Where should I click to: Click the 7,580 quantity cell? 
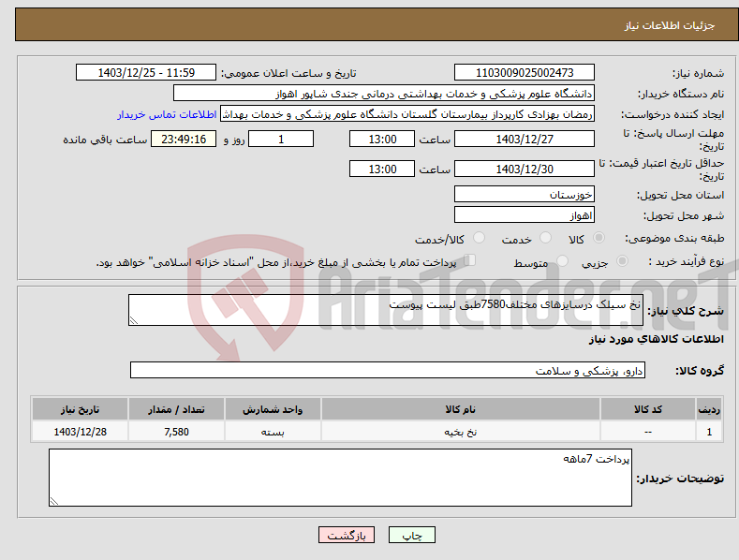click(176, 432)
